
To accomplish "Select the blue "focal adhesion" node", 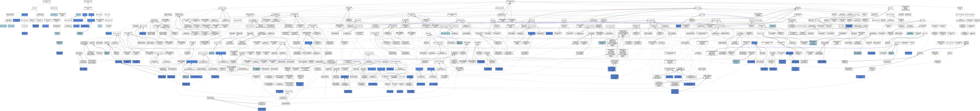I will [x=108, y=33].
